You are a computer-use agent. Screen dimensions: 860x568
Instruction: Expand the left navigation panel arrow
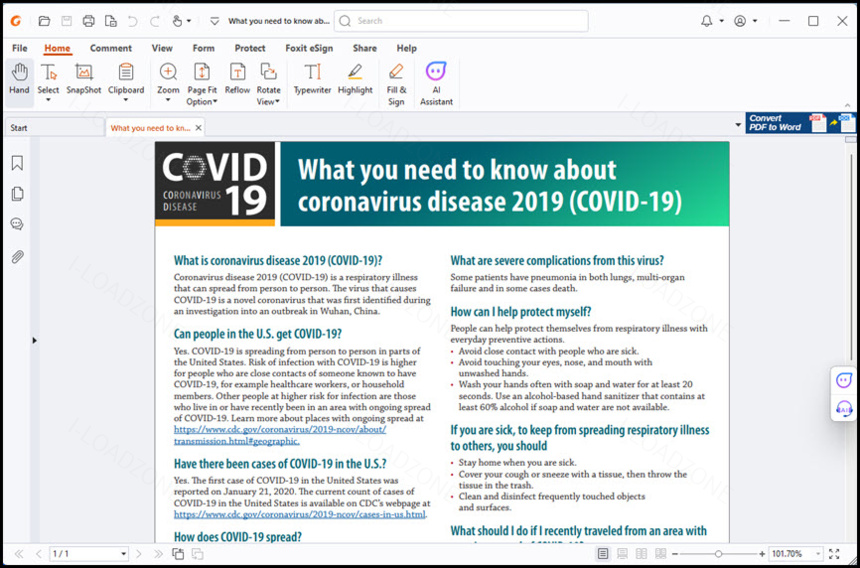(x=34, y=340)
